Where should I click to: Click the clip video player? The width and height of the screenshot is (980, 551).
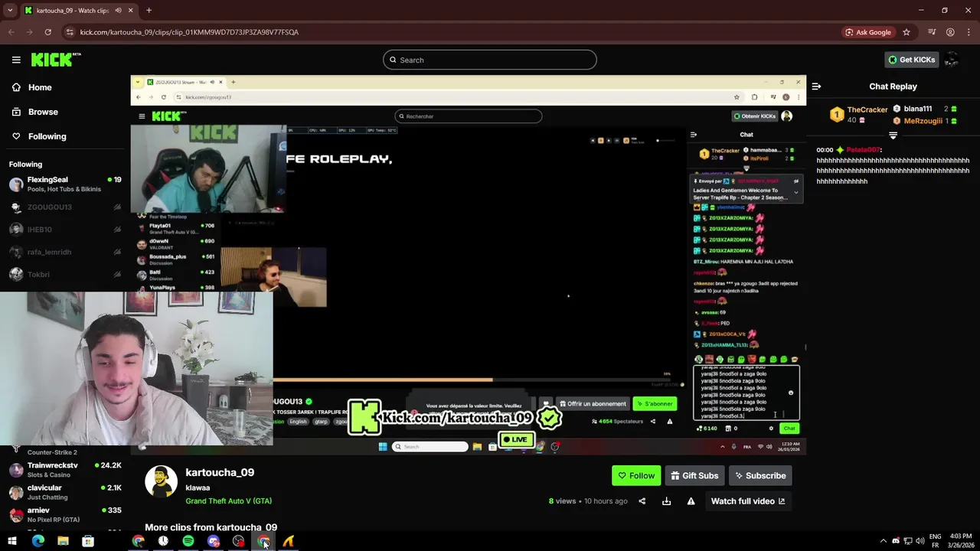[x=468, y=266]
